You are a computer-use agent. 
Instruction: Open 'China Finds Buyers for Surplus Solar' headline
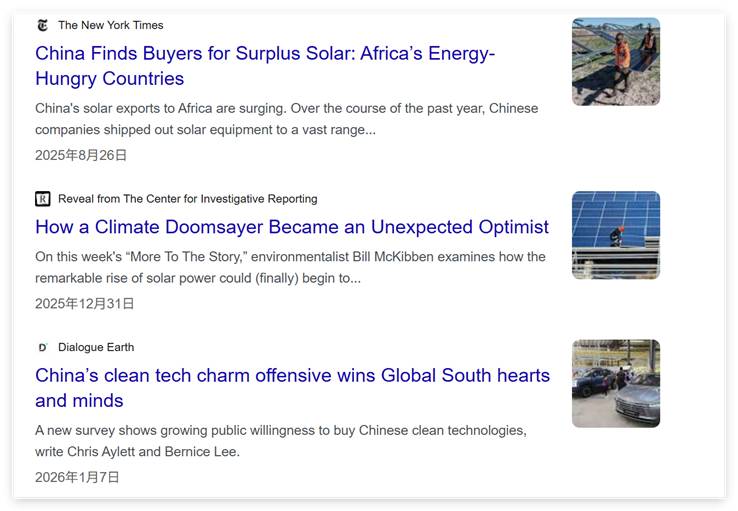pyautogui.click(x=265, y=66)
